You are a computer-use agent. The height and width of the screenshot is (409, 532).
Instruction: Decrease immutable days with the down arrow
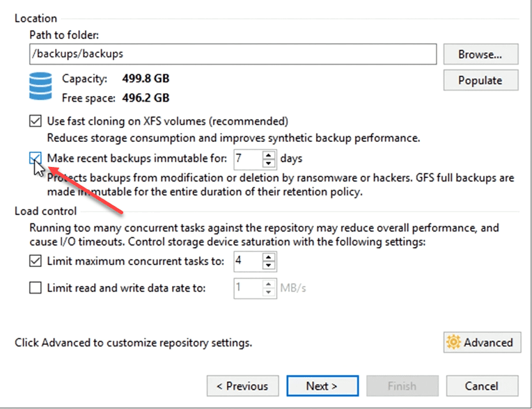(269, 163)
